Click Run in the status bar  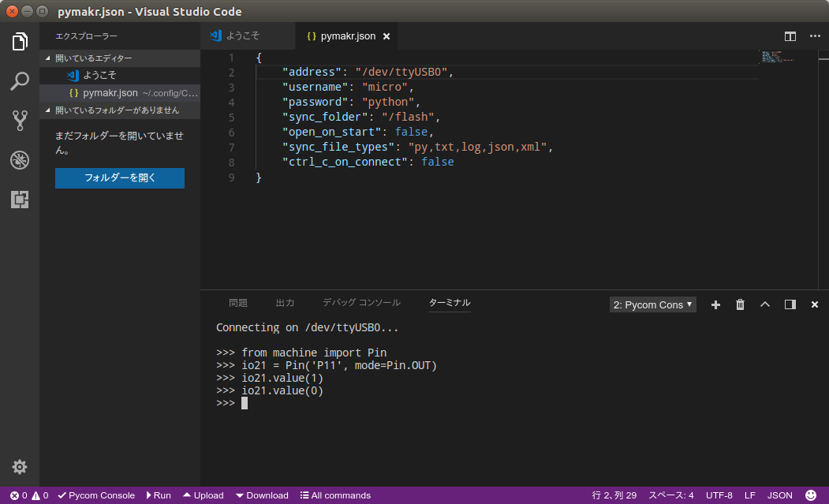click(159, 495)
